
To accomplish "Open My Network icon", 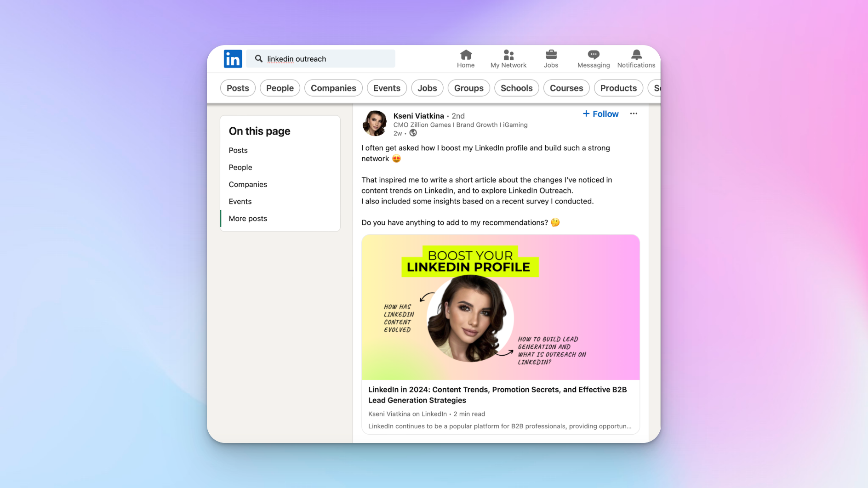I will click(x=508, y=55).
